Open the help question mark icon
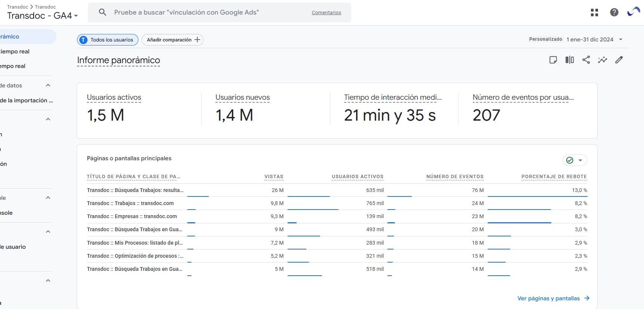Screen dimensions: 644x313 point(614,13)
